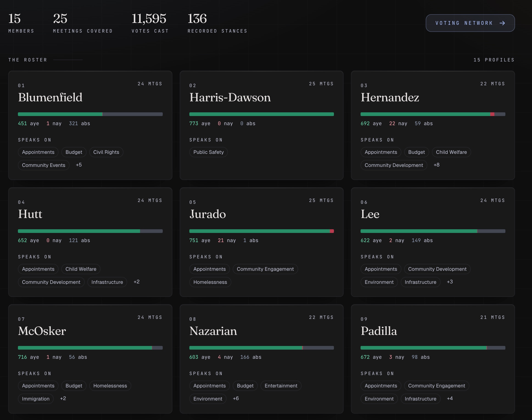Select Homelessness tag on McOsker card
The image size is (532, 420).
tap(110, 386)
